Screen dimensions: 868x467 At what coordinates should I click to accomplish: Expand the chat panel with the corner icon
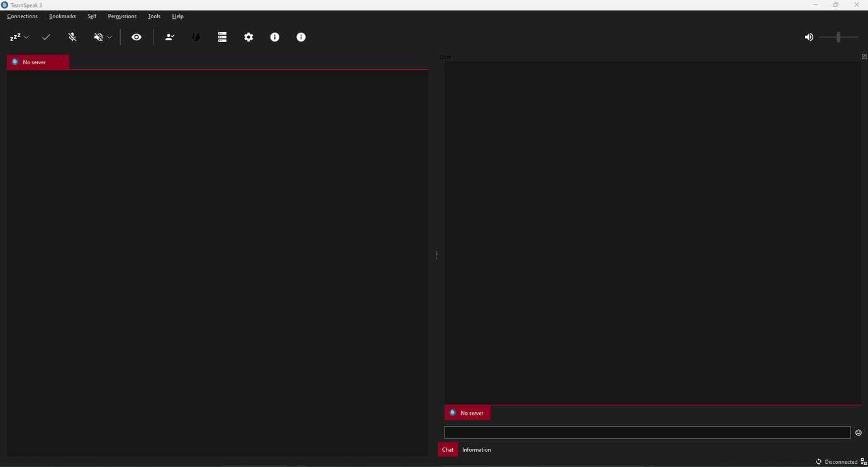pos(864,56)
